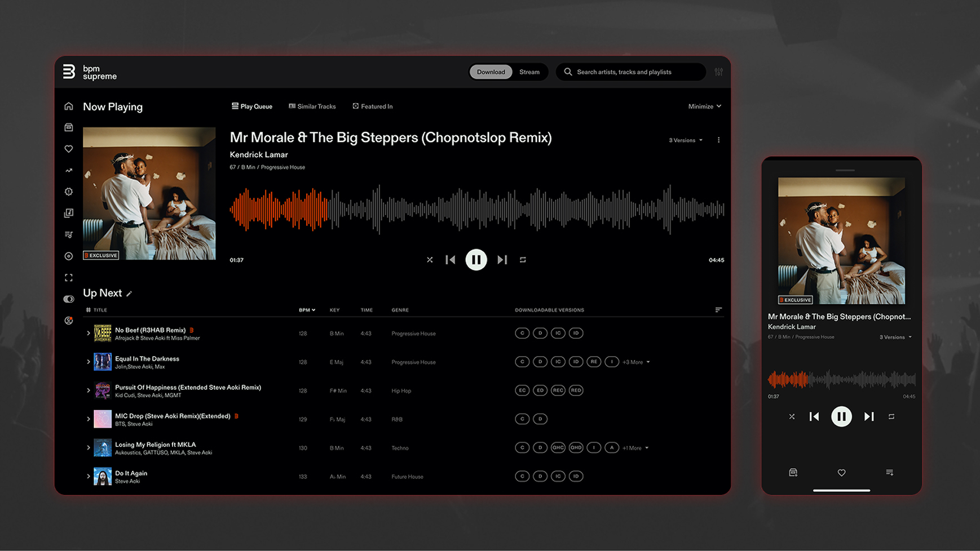
Task: Open the exclusive badge sidebar icon
Action: point(69,192)
